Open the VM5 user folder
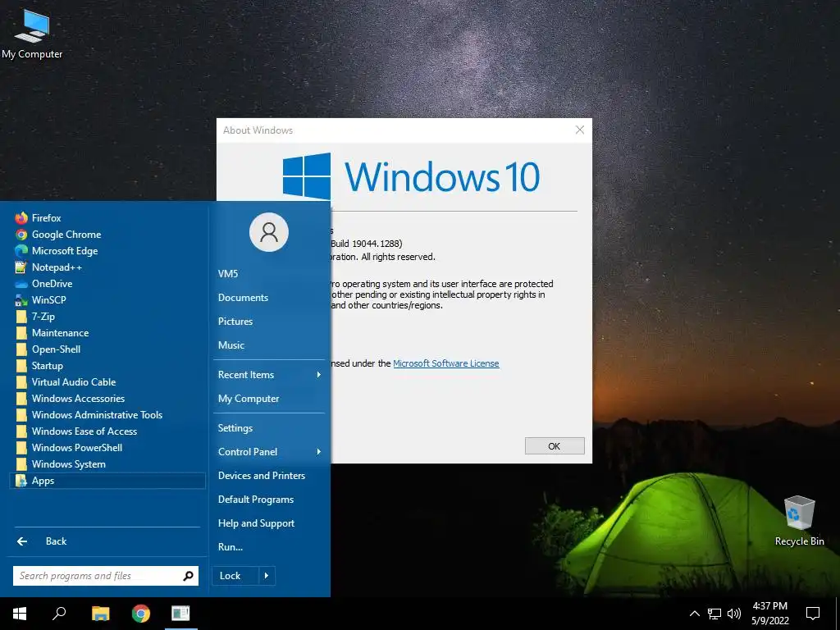Screen dimensions: 840x630 (x=269, y=274)
